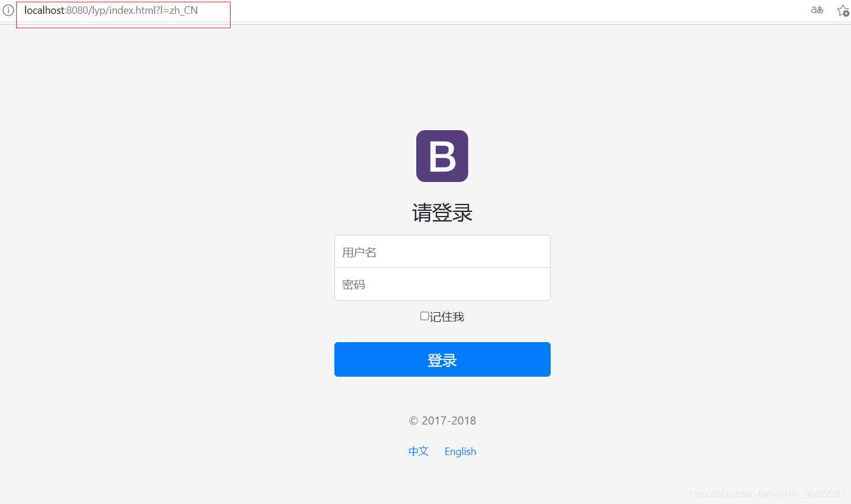Submit with the blue 登录 button

click(442, 359)
